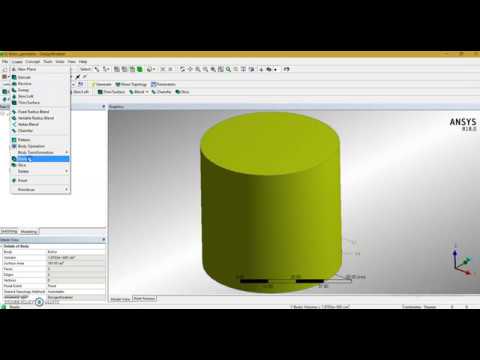Viewport: 480px width, 360px height.
Task: Choose Revolve in Create menu
Action: click(x=40, y=83)
